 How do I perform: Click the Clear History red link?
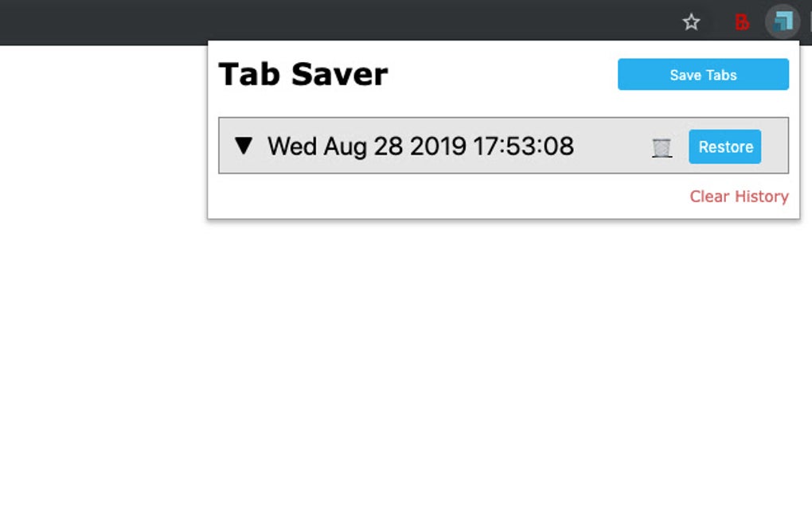739,197
